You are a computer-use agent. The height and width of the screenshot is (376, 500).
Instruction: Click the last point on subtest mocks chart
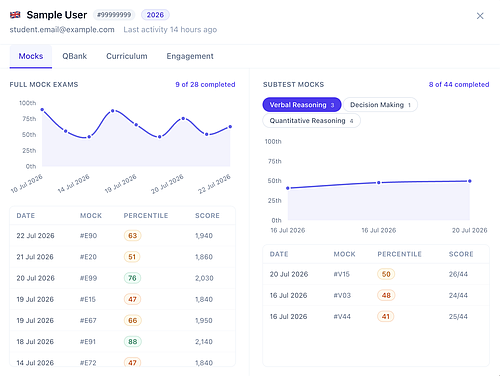(x=470, y=181)
